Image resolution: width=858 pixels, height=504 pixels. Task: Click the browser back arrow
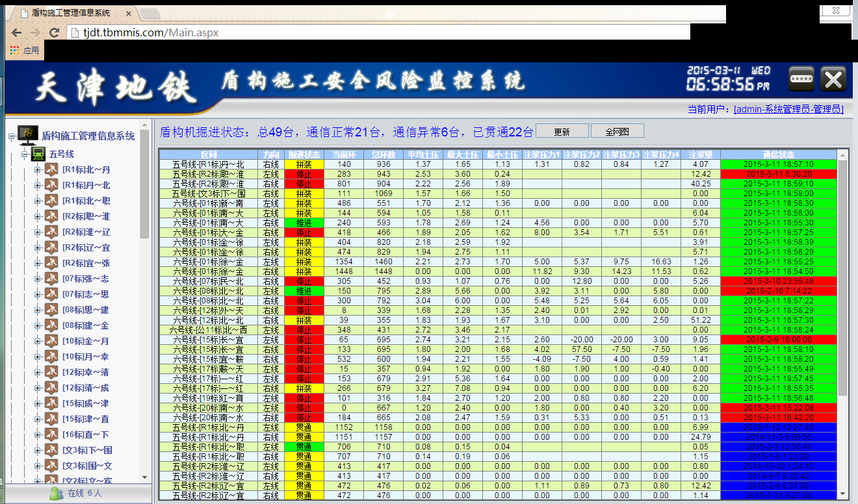pyautogui.click(x=16, y=32)
